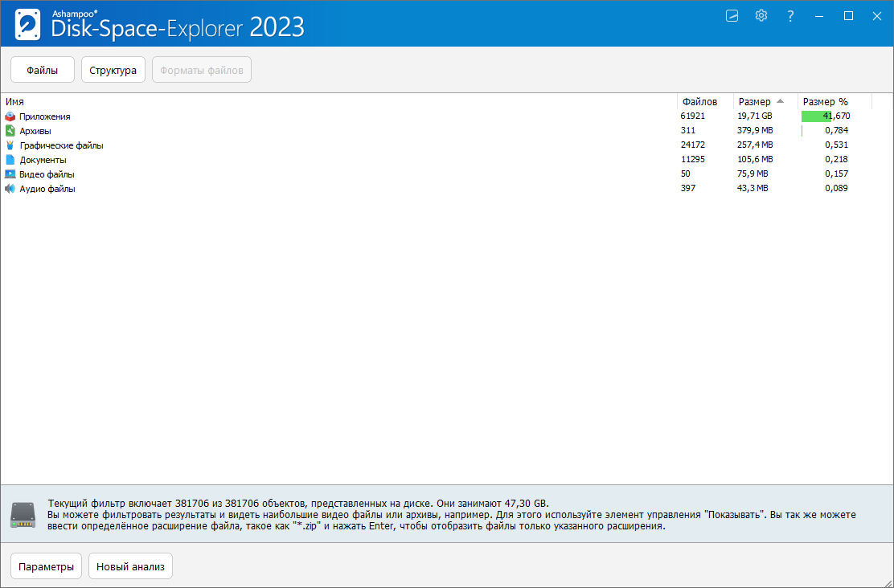Open help with the question mark icon

(790, 16)
